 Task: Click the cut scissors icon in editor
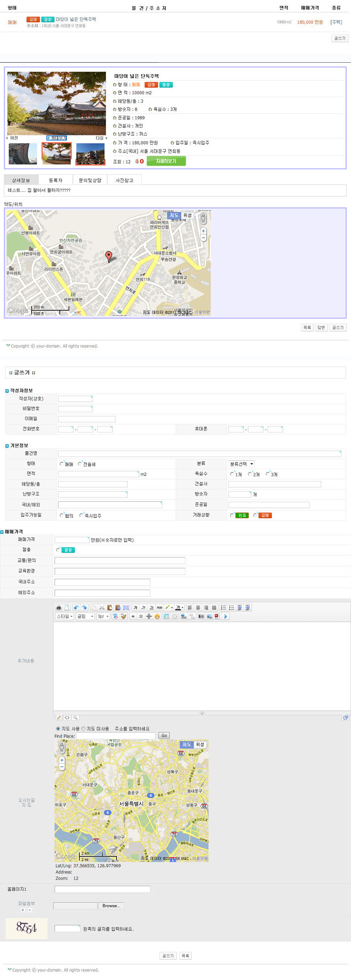pyautogui.click(x=101, y=607)
